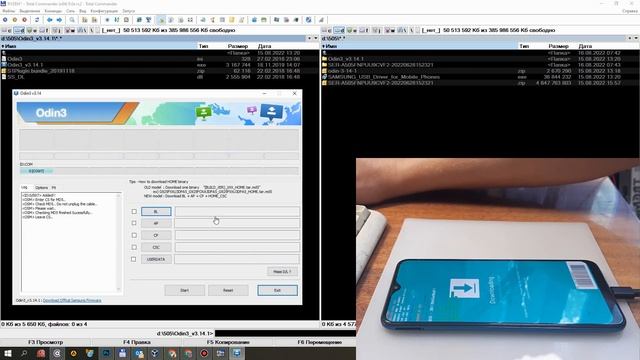Click the SS_DL dll file icon
The height and width of the screenshot is (360, 640).
point(4,77)
